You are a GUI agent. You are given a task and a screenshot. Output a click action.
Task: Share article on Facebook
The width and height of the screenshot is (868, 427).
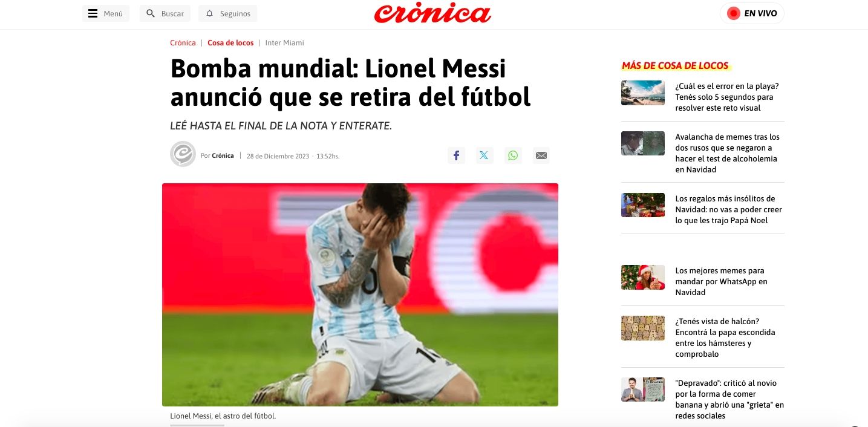coord(456,155)
